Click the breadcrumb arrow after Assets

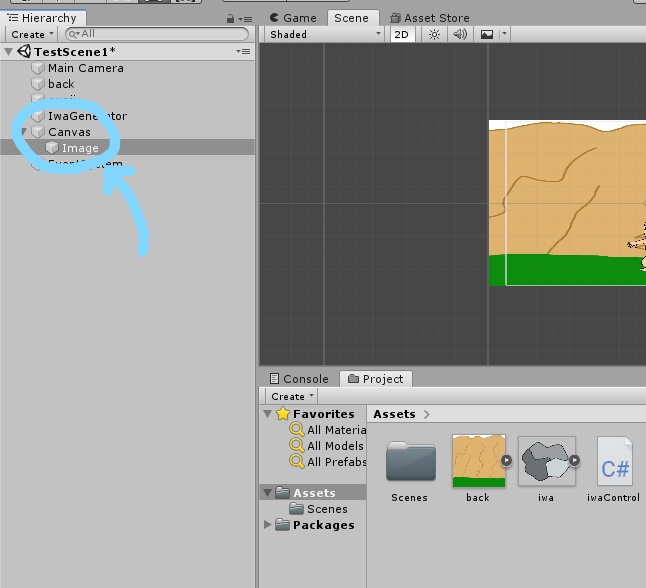(x=426, y=415)
